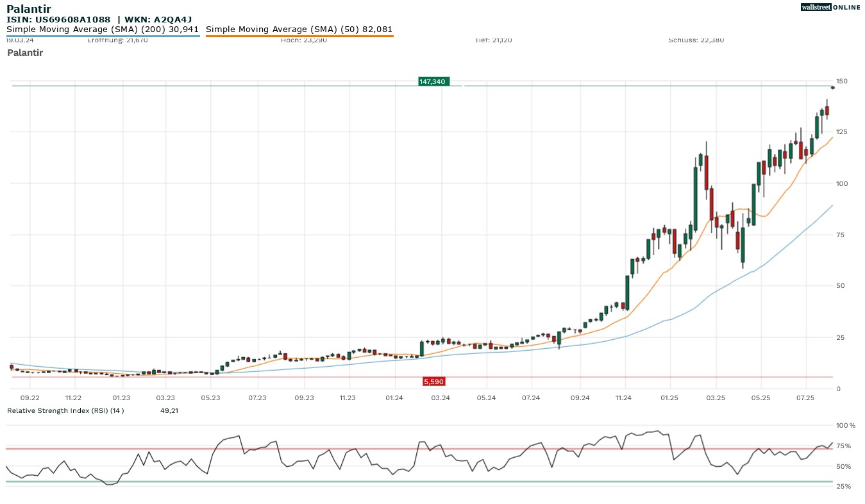Click the 11.23 date axis label

tap(347, 398)
